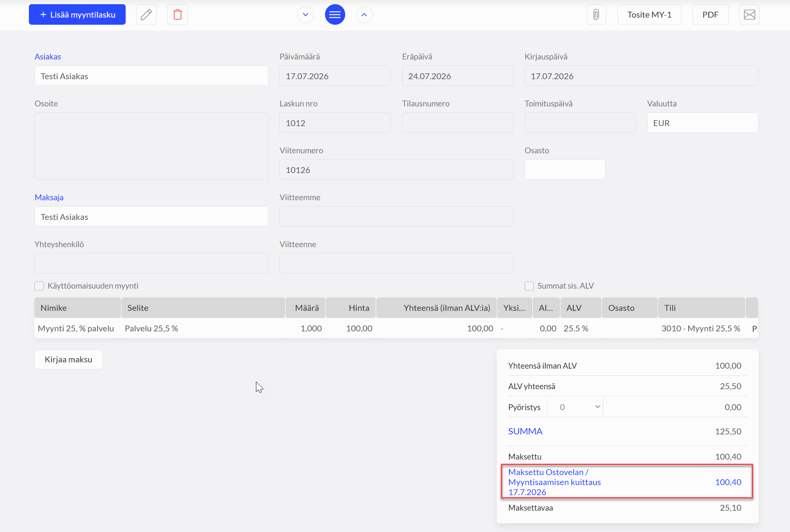Select the Myynti 25, % palvelu cell

78,328
